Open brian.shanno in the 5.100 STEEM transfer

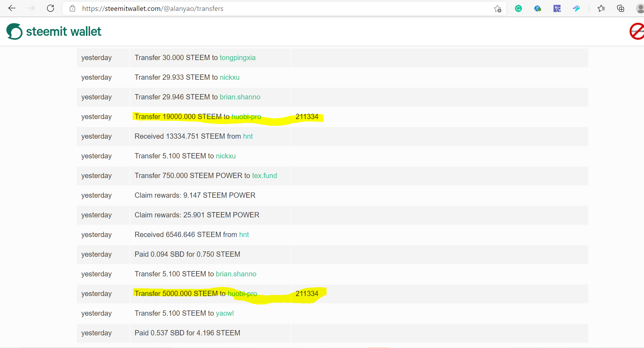tap(236, 274)
